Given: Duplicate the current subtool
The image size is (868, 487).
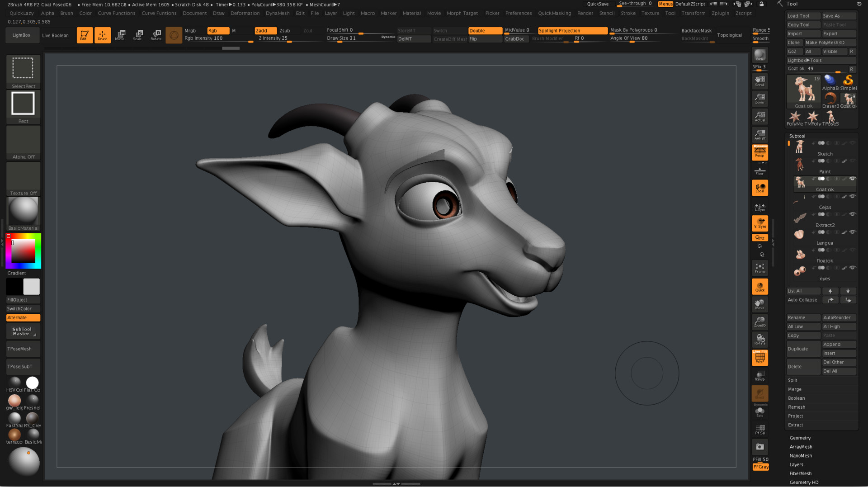Looking at the screenshot, I should (803, 349).
